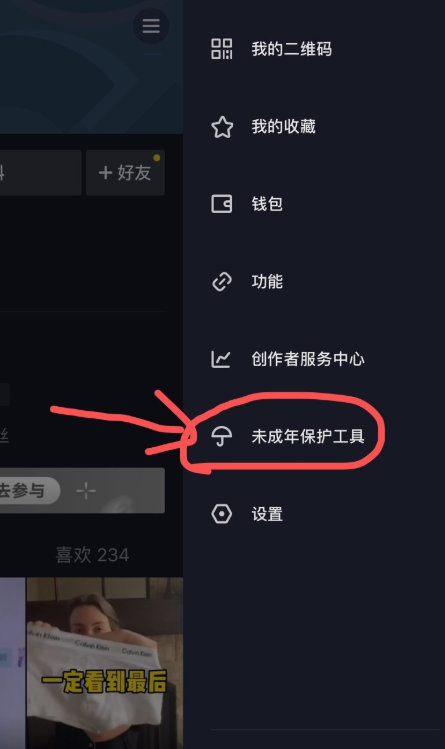Screen dimensions: 445x749
Task: Select 我的收藏 menu entry
Action: point(313,127)
